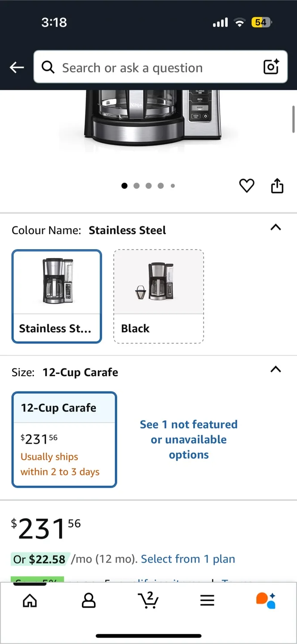Click the right-edge scrollbar

294,119
